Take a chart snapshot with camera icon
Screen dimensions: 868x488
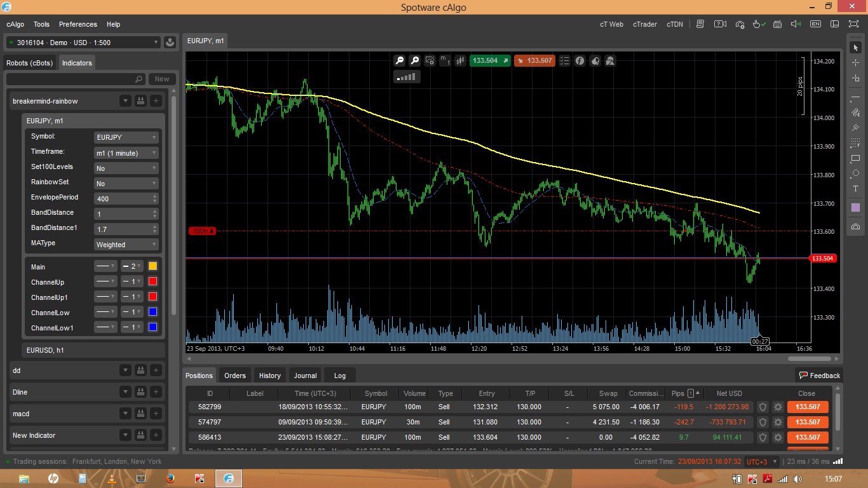pyautogui.click(x=855, y=227)
